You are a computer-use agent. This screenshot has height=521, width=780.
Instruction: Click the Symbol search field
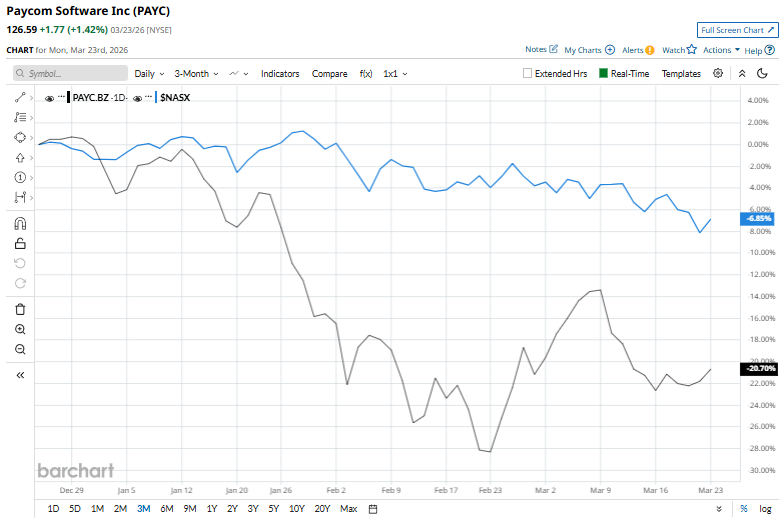click(70, 73)
